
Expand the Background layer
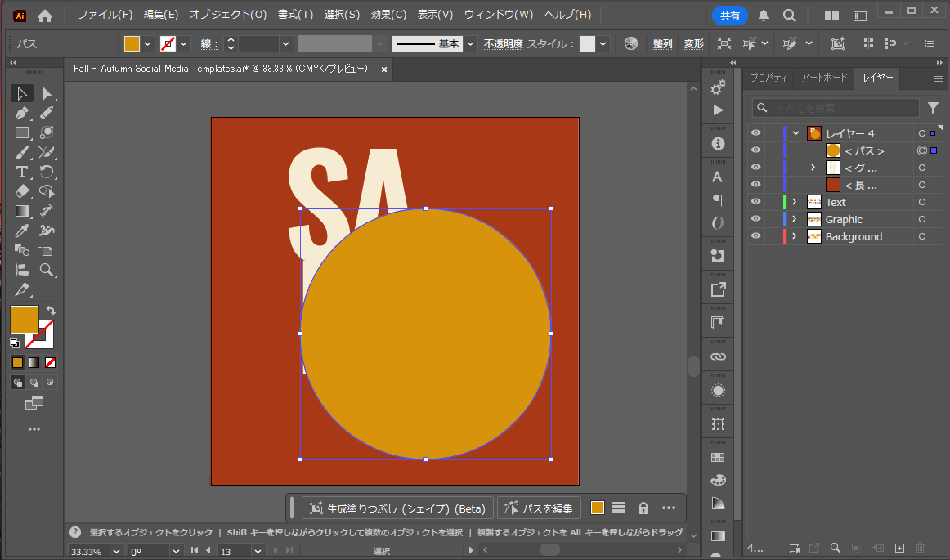795,235
